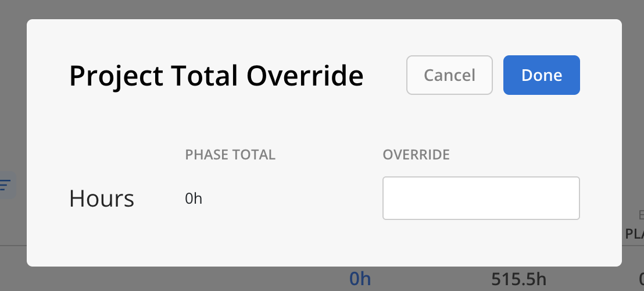Click the 515.5h value behind the dialog
The height and width of the screenshot is (291, 644).
pos(518,279)
